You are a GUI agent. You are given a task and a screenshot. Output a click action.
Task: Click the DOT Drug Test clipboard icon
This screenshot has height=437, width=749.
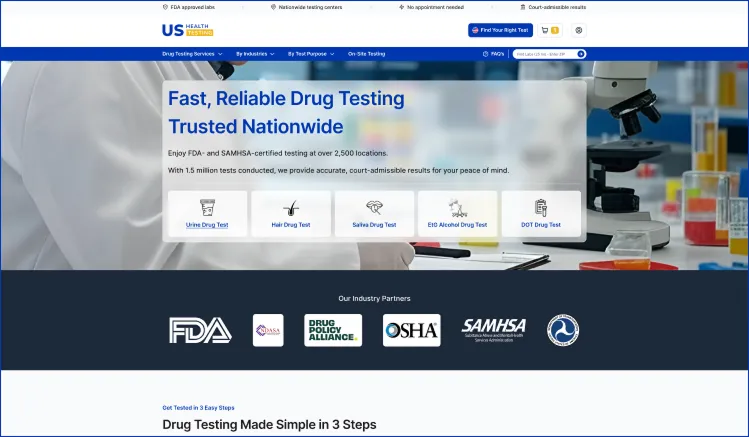pos(541,208)
